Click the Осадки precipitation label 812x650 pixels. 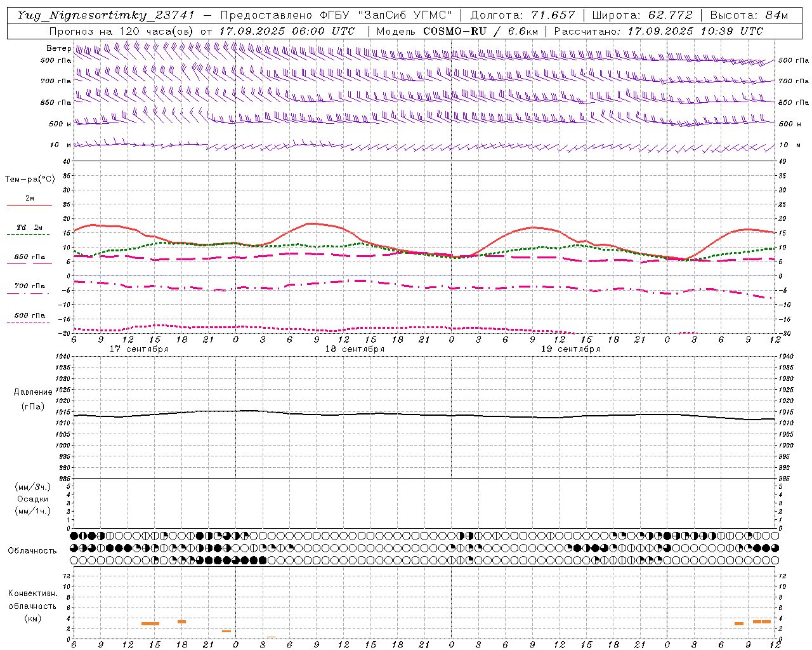33,499
